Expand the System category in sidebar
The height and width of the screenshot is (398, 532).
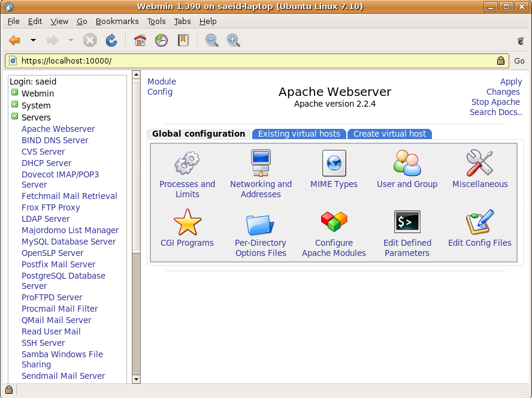[15, 105]
